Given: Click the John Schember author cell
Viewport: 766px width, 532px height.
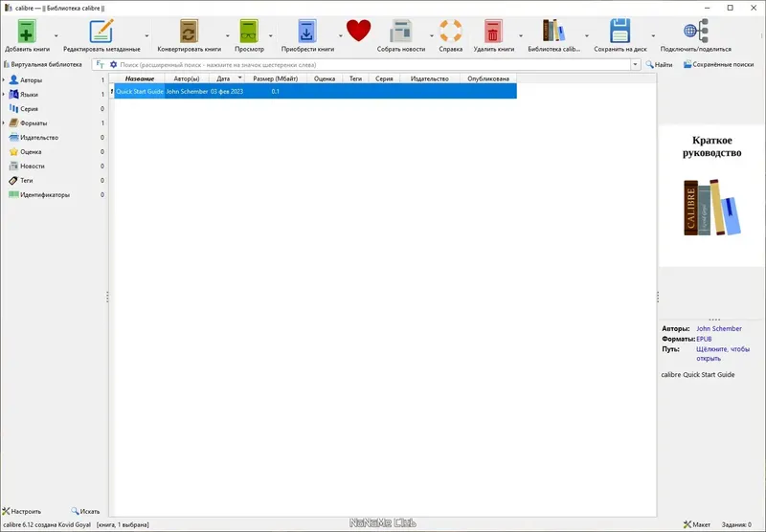Looking at the screenshot, I should pos(187,91).
